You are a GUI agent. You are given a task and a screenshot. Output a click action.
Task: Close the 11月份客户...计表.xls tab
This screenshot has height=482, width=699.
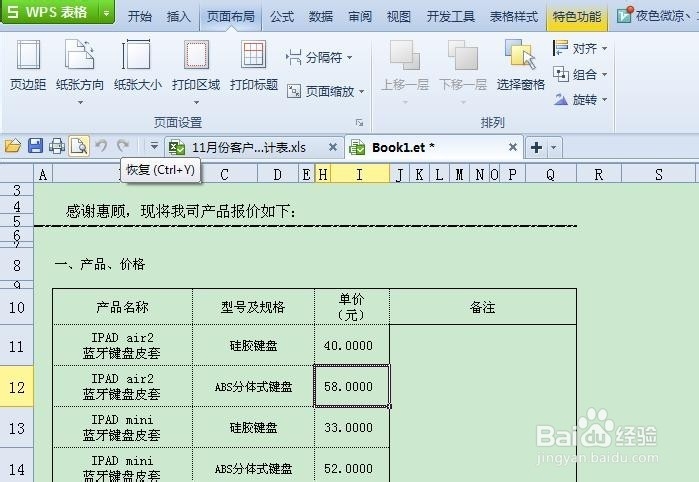(x=333, y=147)
